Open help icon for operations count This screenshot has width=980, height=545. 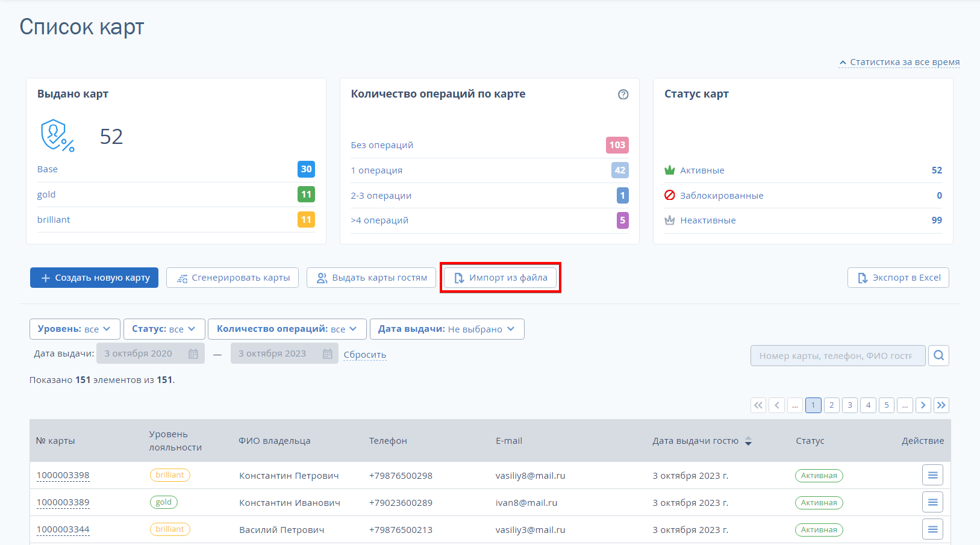point(623,94)
